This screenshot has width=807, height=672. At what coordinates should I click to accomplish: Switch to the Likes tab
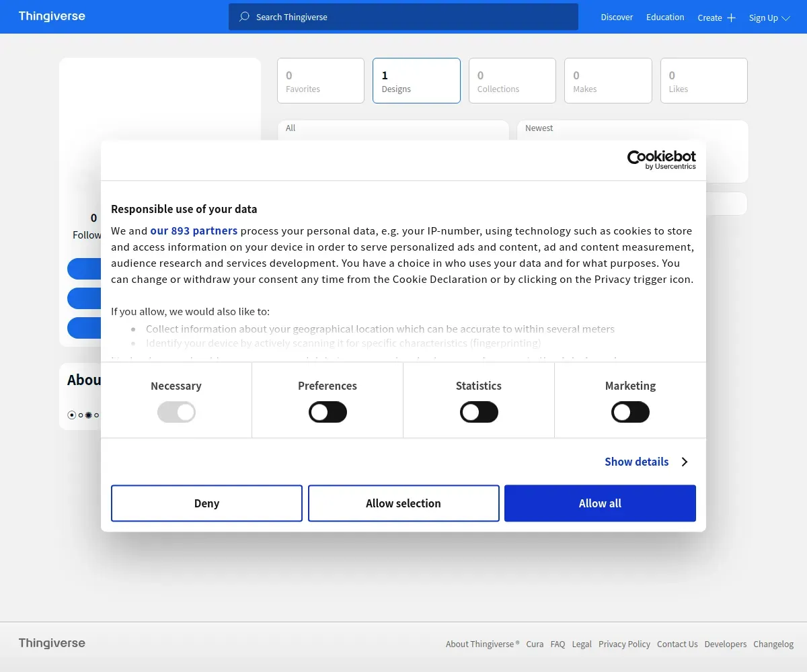coord(704,81)
